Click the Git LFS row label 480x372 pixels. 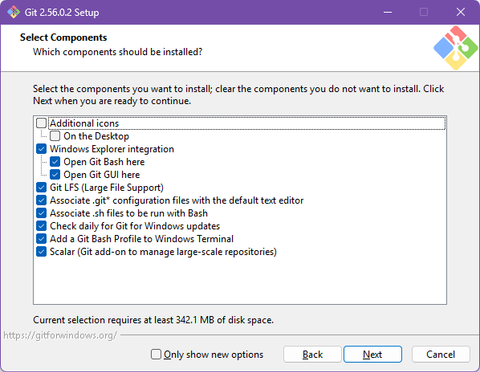[x=107, y=188]
